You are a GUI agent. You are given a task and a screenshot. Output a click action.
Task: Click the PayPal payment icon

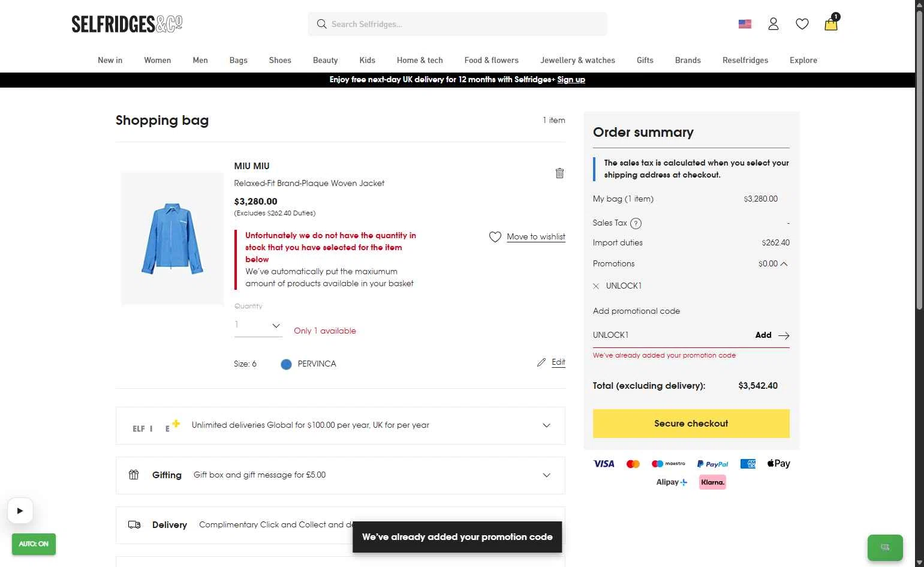[x=712, y=464]
